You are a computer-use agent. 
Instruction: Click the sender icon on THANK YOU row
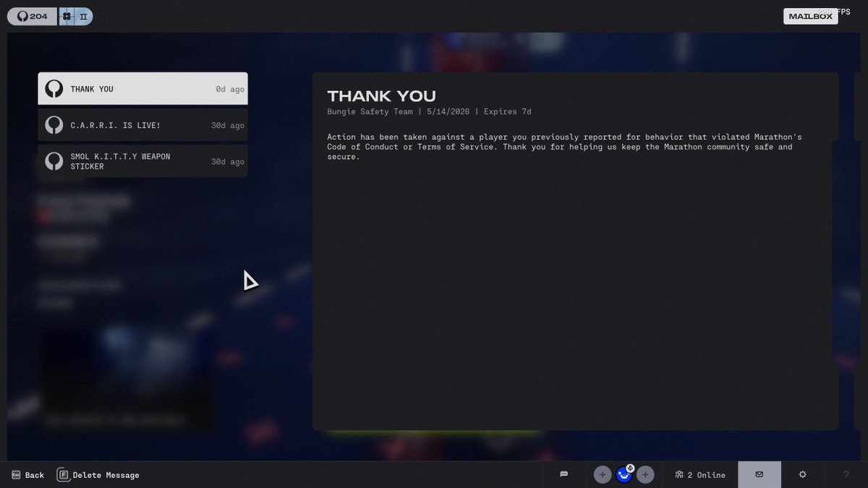tap(54, 89)
